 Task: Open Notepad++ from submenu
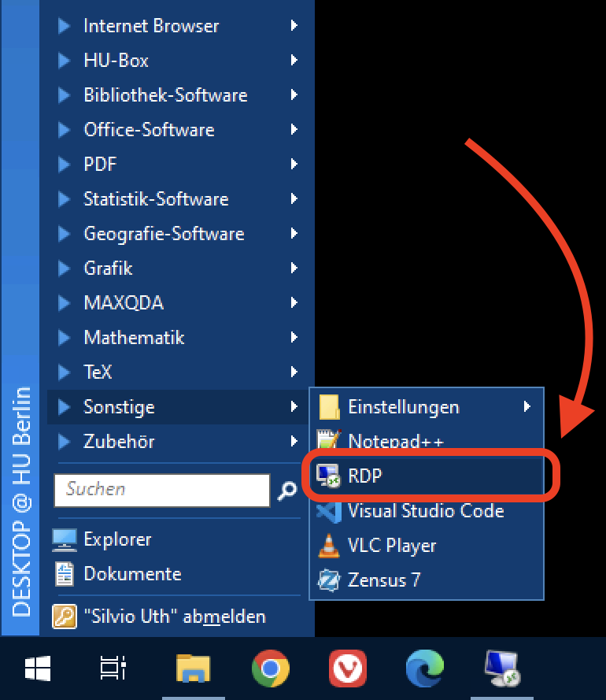coord(427,440)
